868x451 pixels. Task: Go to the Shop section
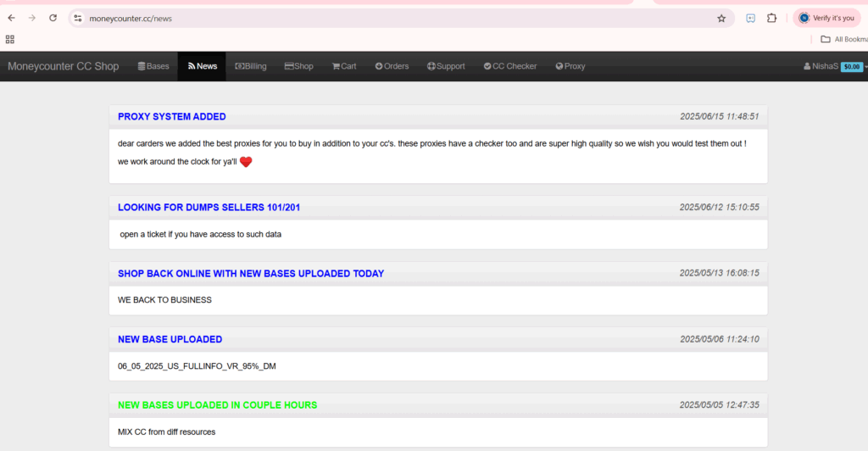click(299, 66)
